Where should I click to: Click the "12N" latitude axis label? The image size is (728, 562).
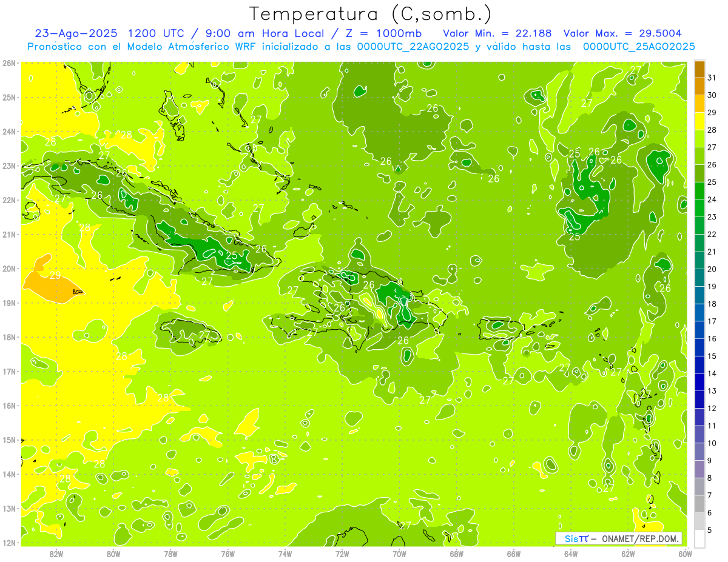tap(8, 543)
